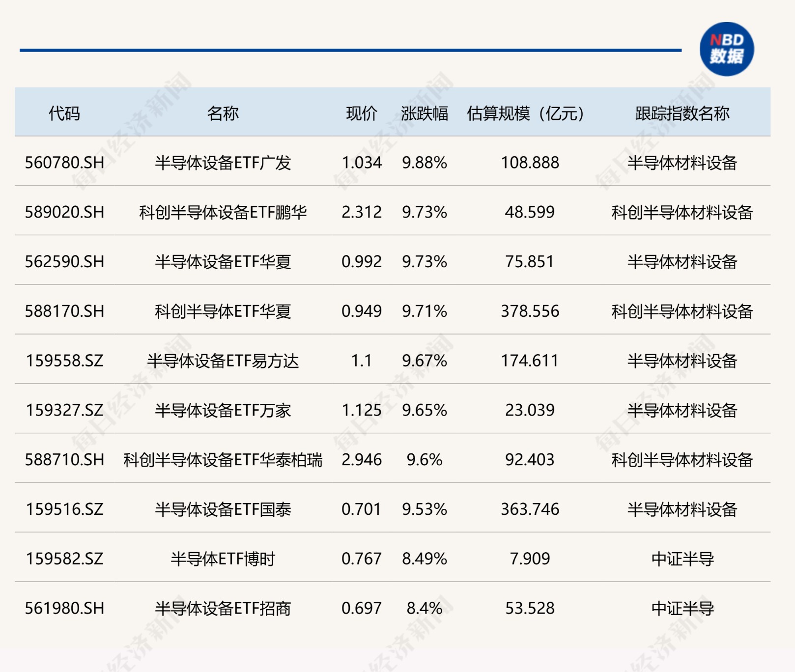The image size is (795, 672).
Task: Click the 名称 column header
Action: pos(223,113)
